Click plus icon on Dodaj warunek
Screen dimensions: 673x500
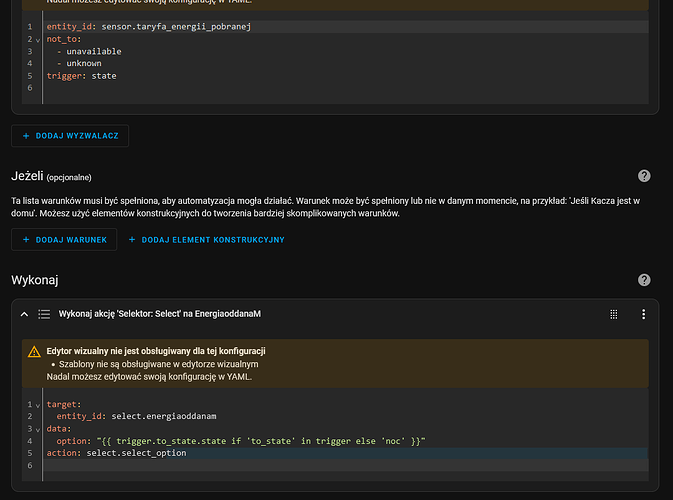26,239
